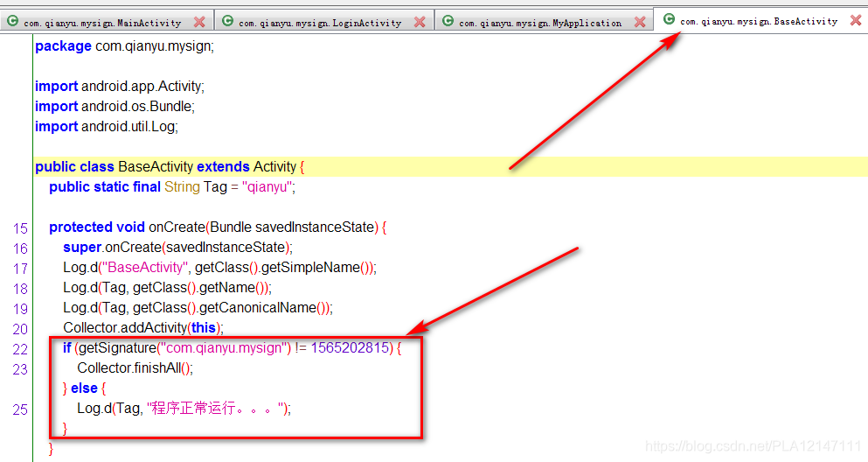
Task: Click the else keyword
Action: pos(84,388)
